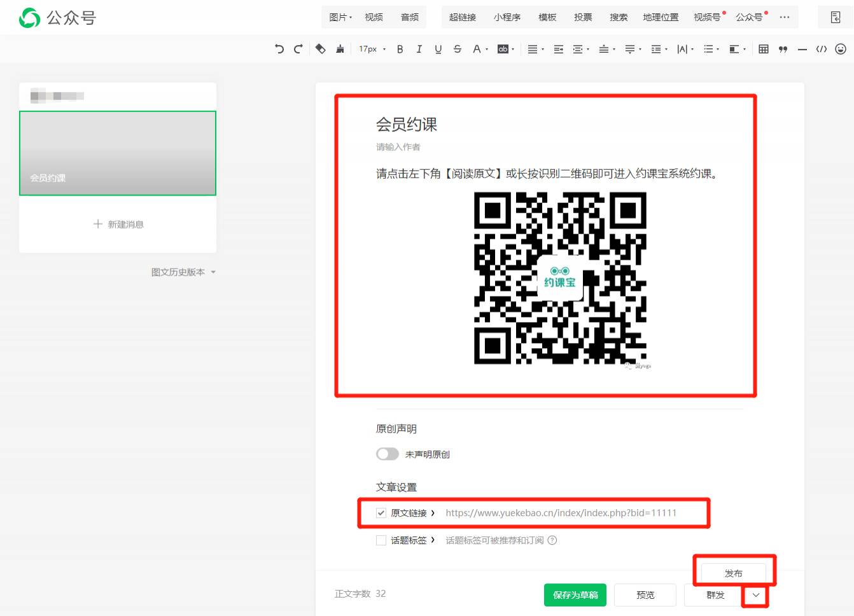Toggle bold formatting
The height and width of the screenshot is (616, 854).
click(x=400, y=49)
